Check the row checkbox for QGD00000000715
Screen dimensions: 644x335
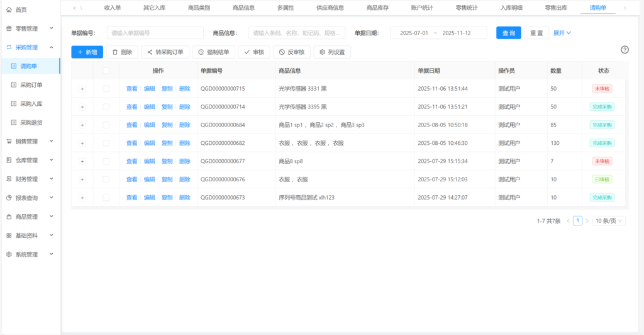click(106, 89)
